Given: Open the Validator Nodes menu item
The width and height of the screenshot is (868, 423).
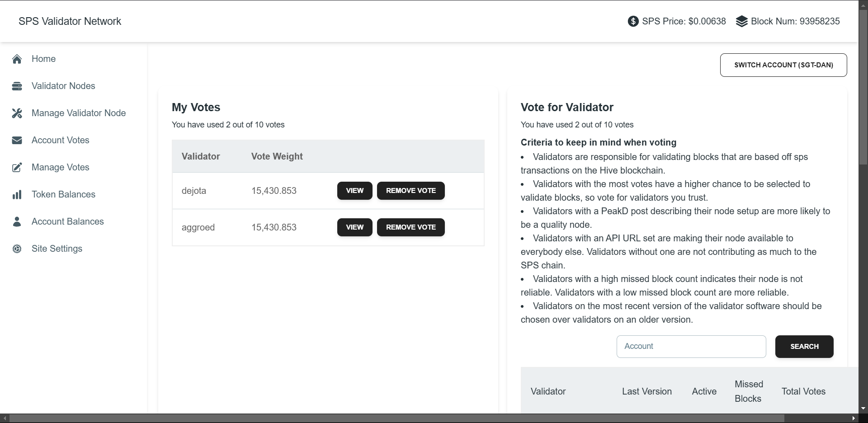Looking at the screenshot, I should 63,86.
